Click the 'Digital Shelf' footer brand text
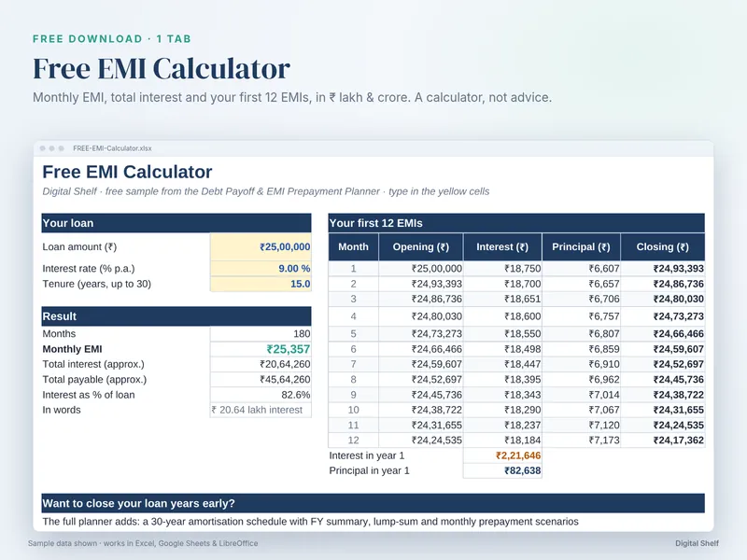The image size is (747, 560). (x=697, y=543)
